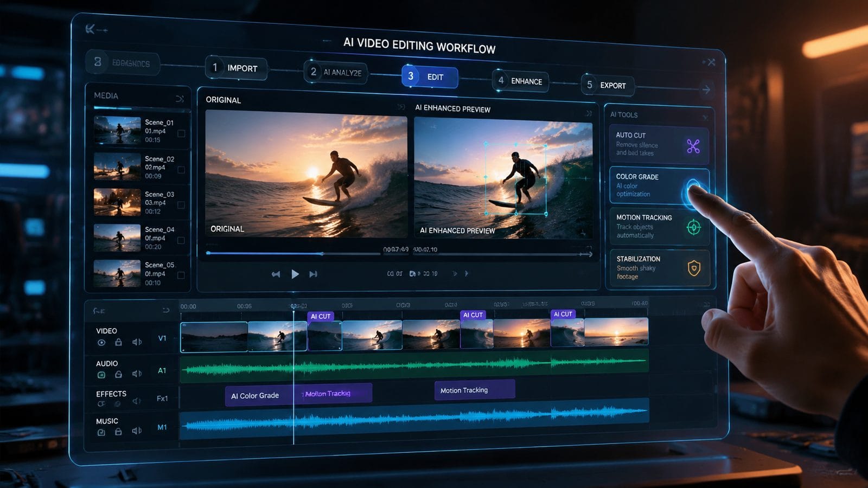The width and height of the screenshot is (868, 488).
Task: Click the MUSIC track record icon
Action: (101, 432)
